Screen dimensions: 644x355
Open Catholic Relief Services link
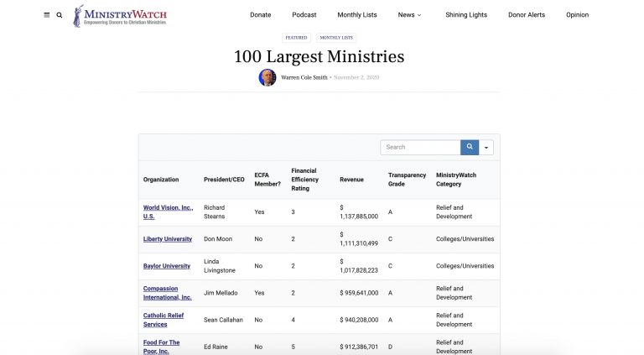(x=163, y=320)
